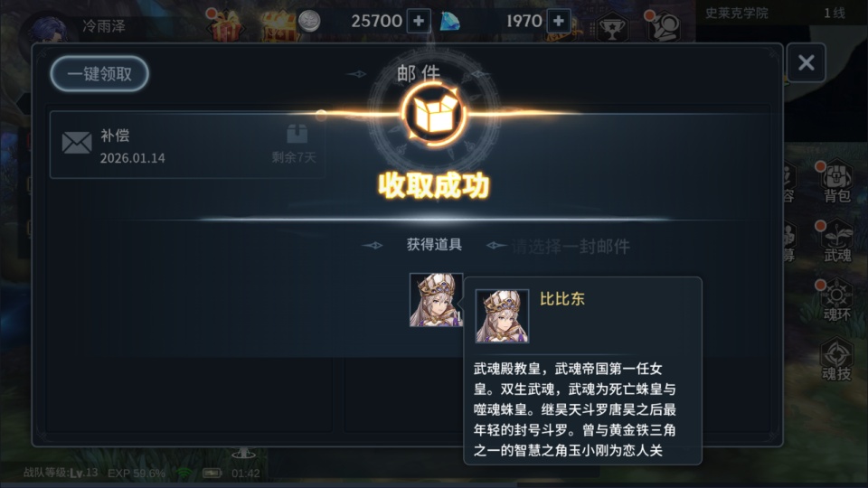868x488 pixels.
Task: Tap the 比比东 portrait in tooltip
Action: pyautogui.click(x=502, y=316)
